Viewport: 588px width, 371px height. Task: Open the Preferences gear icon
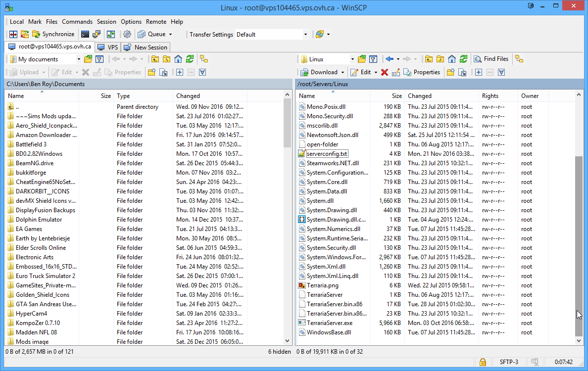[x=127, y=34]
